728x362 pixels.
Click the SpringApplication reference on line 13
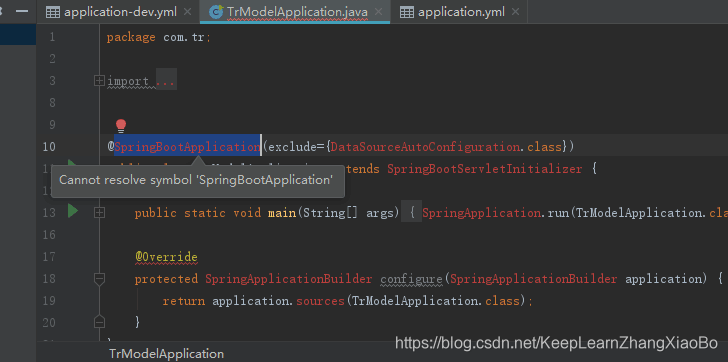point(481,213)
